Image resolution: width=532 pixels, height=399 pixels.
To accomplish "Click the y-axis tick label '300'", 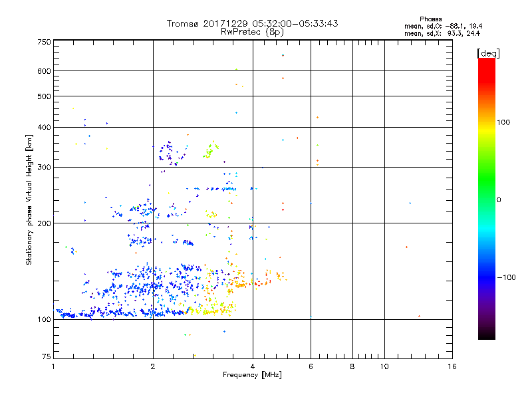I will [x=44, y=168].
